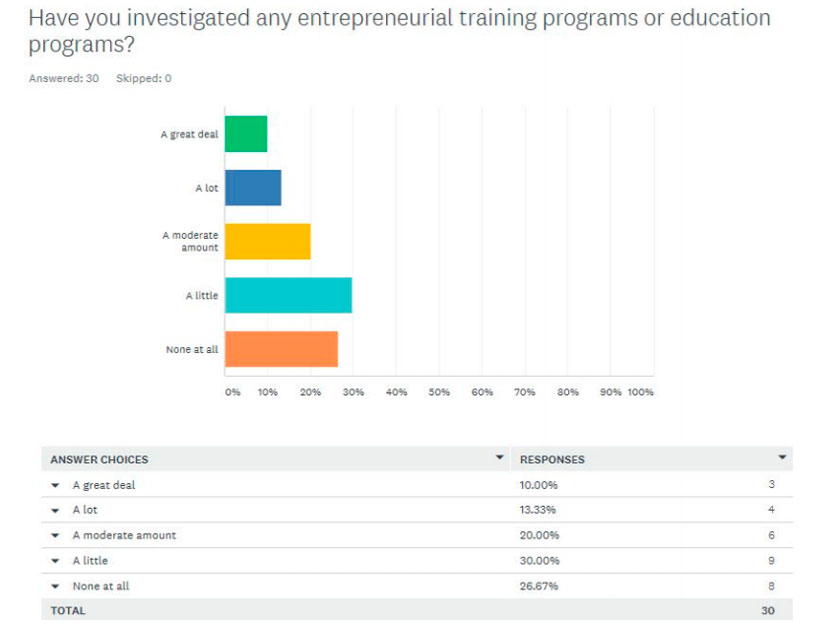Image resolution: width=834 pixels, height=627 pixels.
Task: Expand the 'A little' row arrow
Action: pyautogui.click(x=56, y=561)
